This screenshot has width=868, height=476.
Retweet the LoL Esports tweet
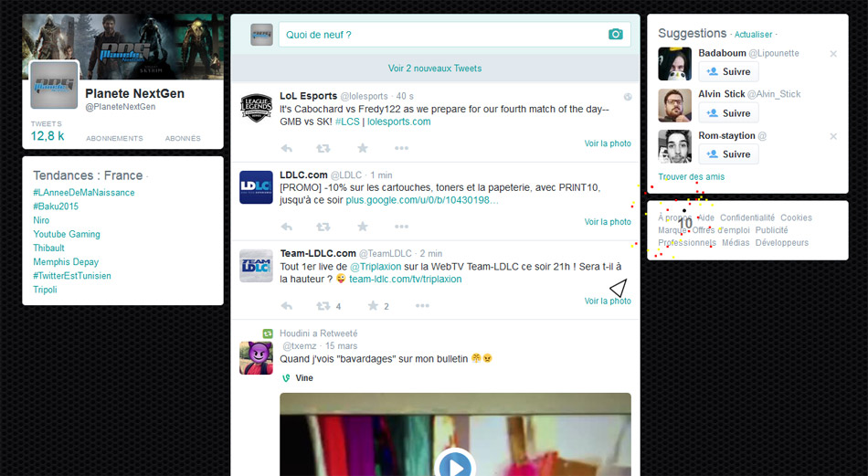pos(323,148)
